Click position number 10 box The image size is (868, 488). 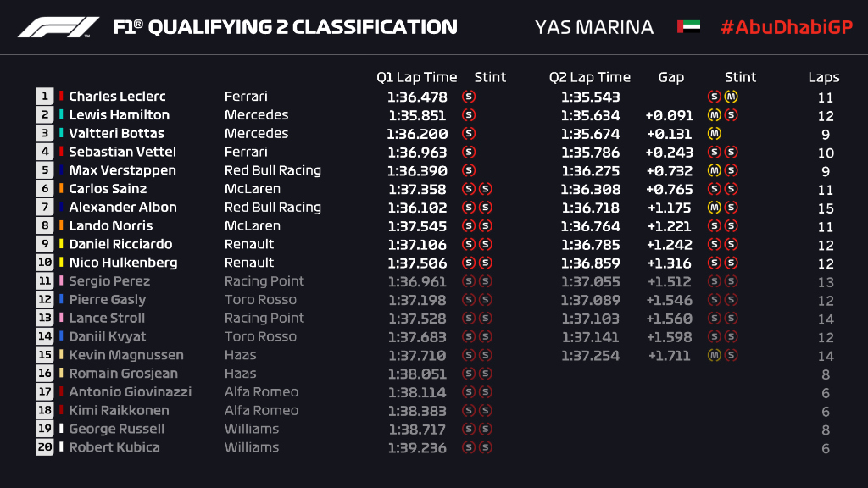coord(45,263)
